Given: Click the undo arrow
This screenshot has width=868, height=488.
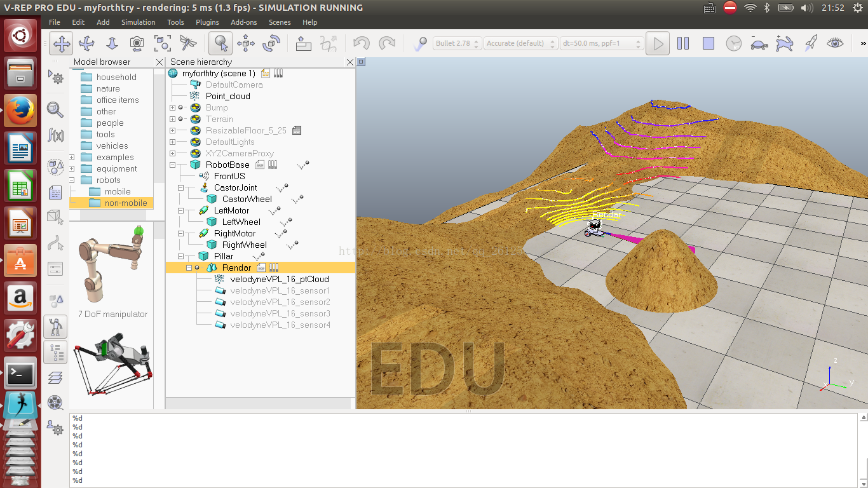Looking at the screenshot, I should 362,43.
